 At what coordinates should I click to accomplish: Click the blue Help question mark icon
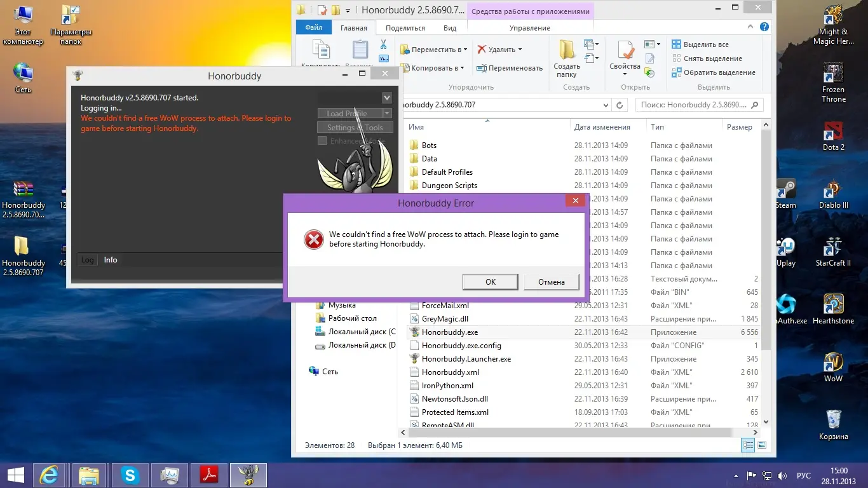click(x=764, y=27)
